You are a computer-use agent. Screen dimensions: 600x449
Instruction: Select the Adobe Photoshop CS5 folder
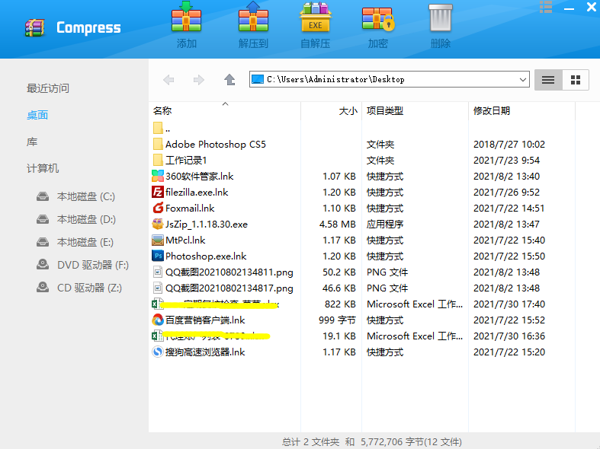[x=215, y=144]
